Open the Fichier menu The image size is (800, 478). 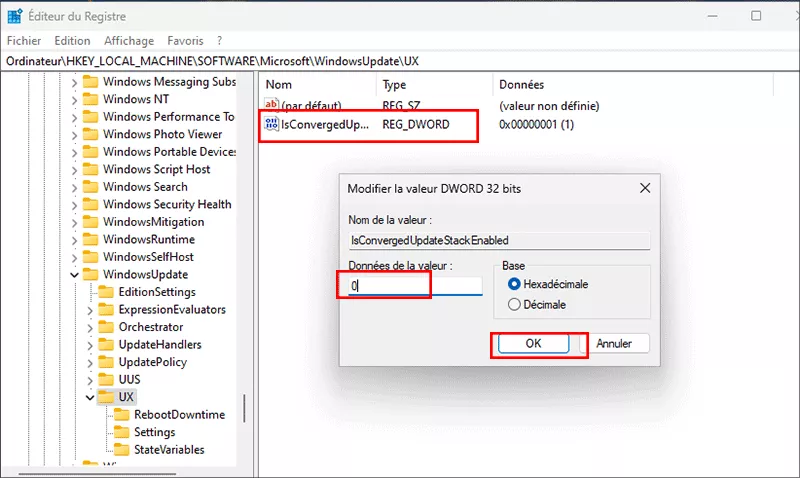click(x=24, y=41)
